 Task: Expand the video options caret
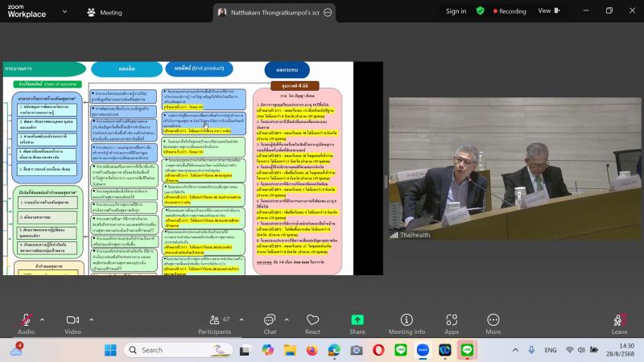point(91,319)
